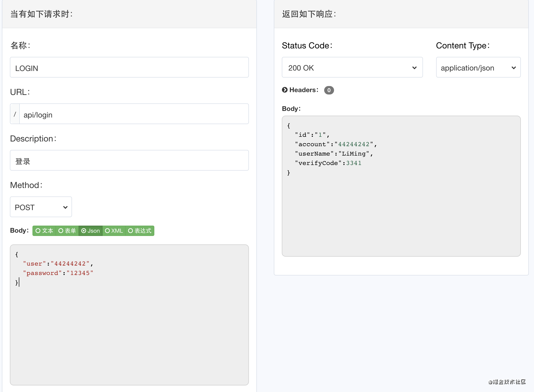534x392 pixels.
Task: Click the verifyCode line in response body
Action: (x=328, y=163)
